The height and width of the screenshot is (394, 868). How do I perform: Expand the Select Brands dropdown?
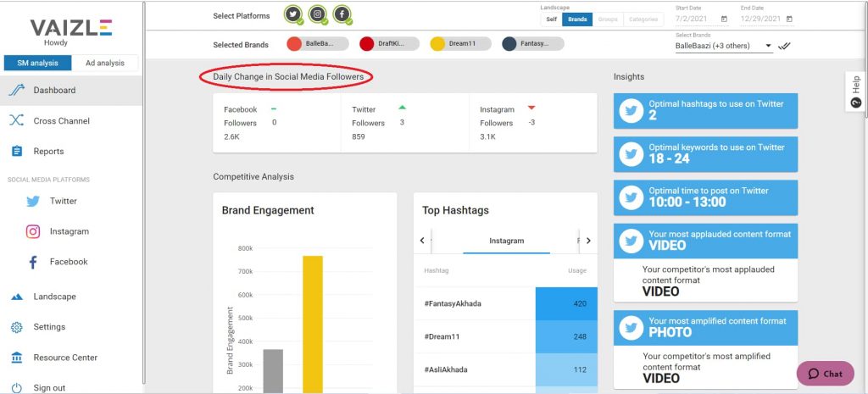[724, 46]
